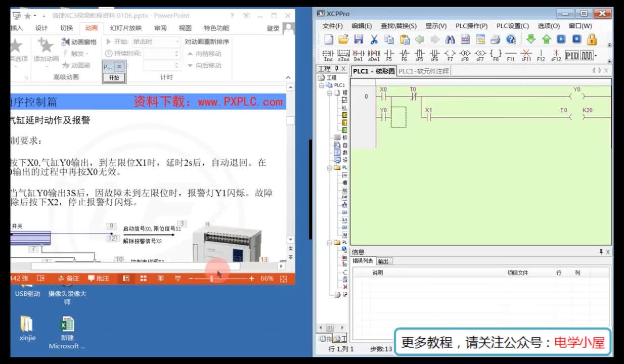The height and width of the screenshot is (364, 624).
Task: Insert normally closed contact F6
Action: coord(404,55)
